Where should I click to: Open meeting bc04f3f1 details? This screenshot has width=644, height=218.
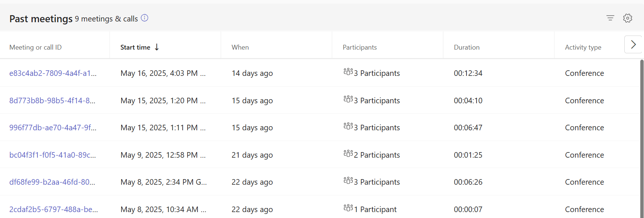[53, 155]
